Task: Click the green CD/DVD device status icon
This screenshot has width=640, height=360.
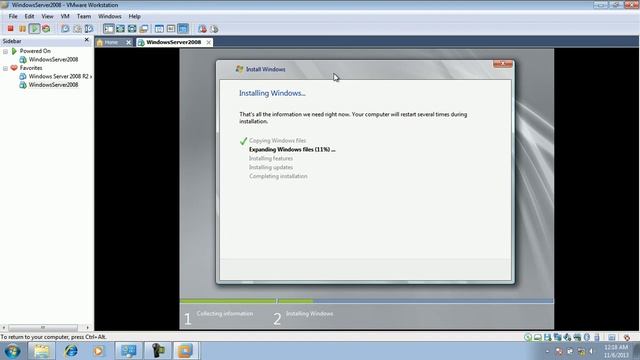Action: click(x=528, y=337)
